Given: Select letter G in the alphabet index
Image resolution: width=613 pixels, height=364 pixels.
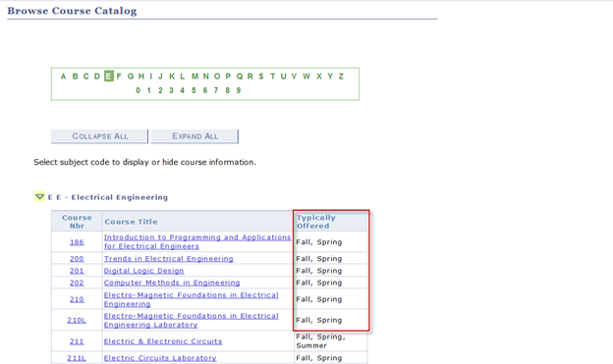Looking at the screenshot, I should pos(131,77).
